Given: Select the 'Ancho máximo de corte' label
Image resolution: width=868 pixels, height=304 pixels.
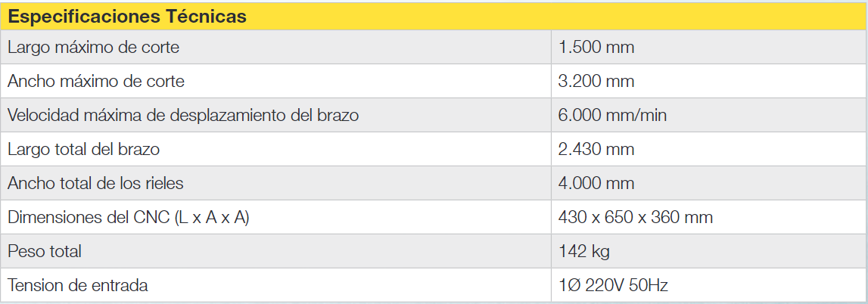Looking at the screenshot, I should coord(95,81).
